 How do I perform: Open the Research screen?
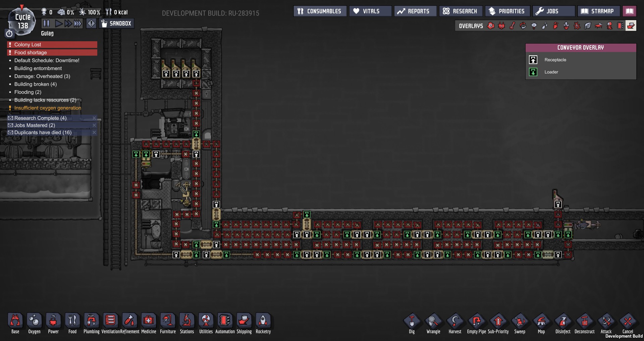pos(461,11)
